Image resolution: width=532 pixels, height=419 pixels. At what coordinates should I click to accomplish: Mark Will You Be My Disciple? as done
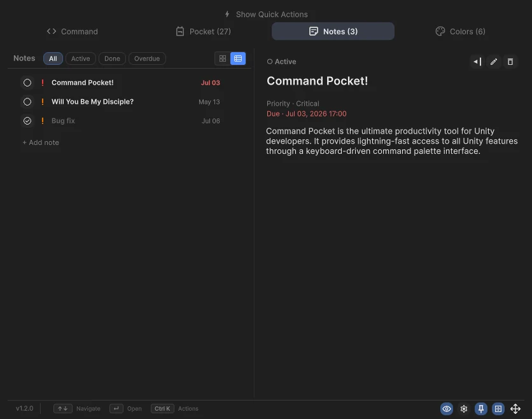(x=27, y=102)
